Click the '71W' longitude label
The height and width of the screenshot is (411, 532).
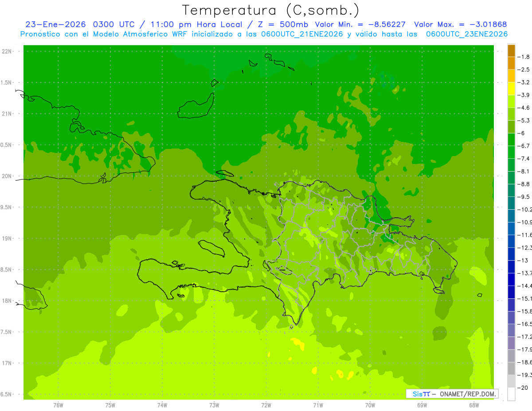click(x=318, y=405)
